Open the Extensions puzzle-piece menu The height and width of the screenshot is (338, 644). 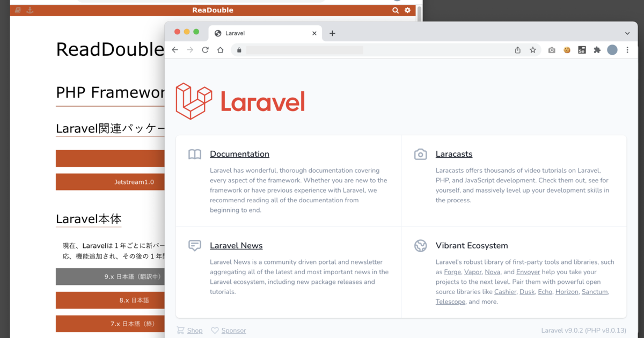(x=597, y=50)
